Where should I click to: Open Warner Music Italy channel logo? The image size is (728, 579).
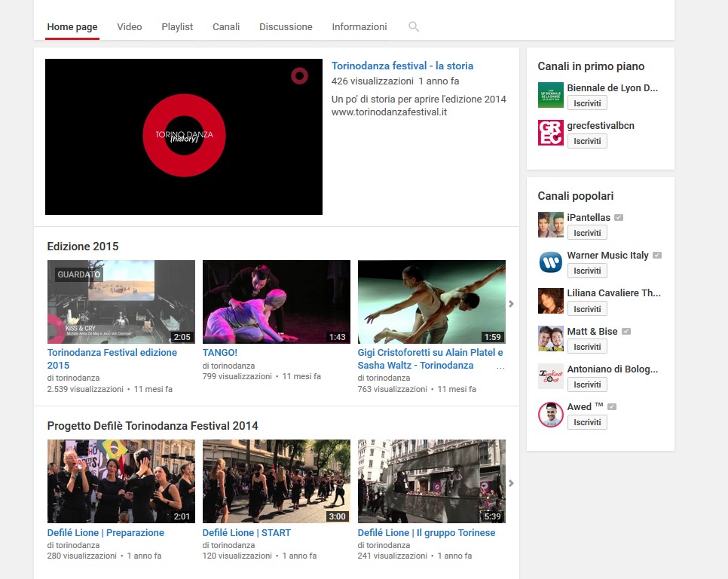551,262
